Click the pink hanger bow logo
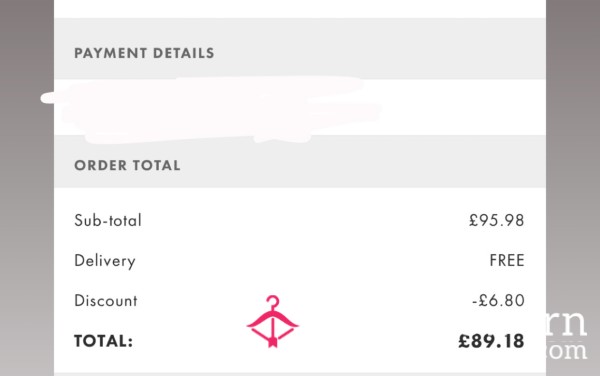Screen dimensions: 600x376 [x=272, y=321]
